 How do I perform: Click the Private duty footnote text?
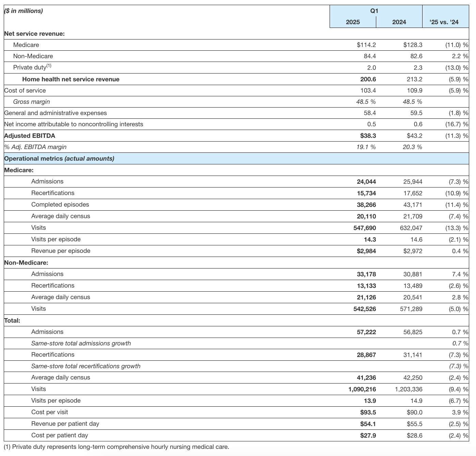click(x=116, y=447)
